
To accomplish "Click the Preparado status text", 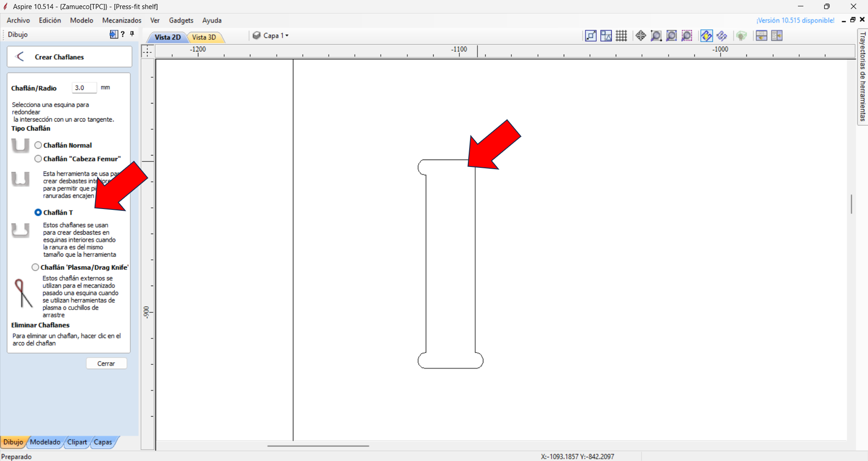I will coord(16,457).
